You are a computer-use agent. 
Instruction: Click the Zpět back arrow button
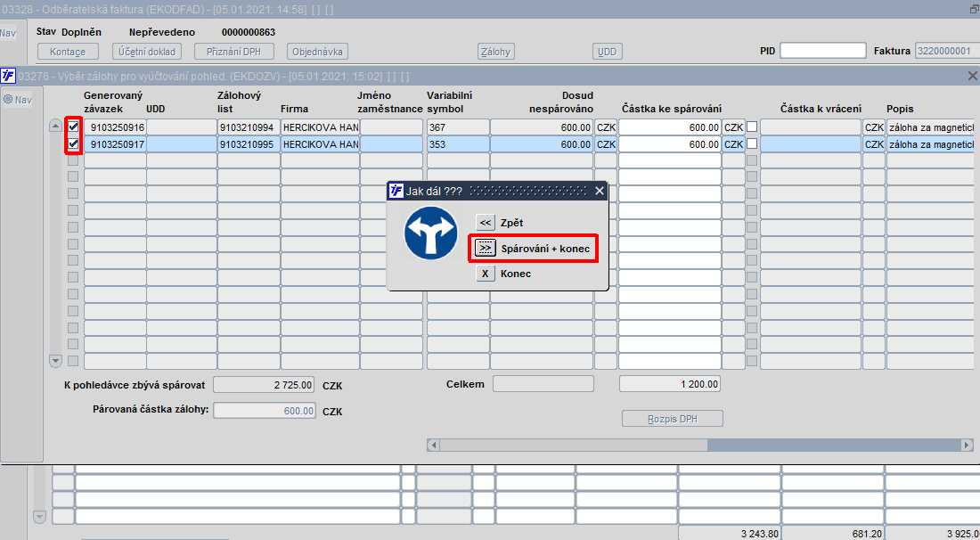[x=485, y=223]
